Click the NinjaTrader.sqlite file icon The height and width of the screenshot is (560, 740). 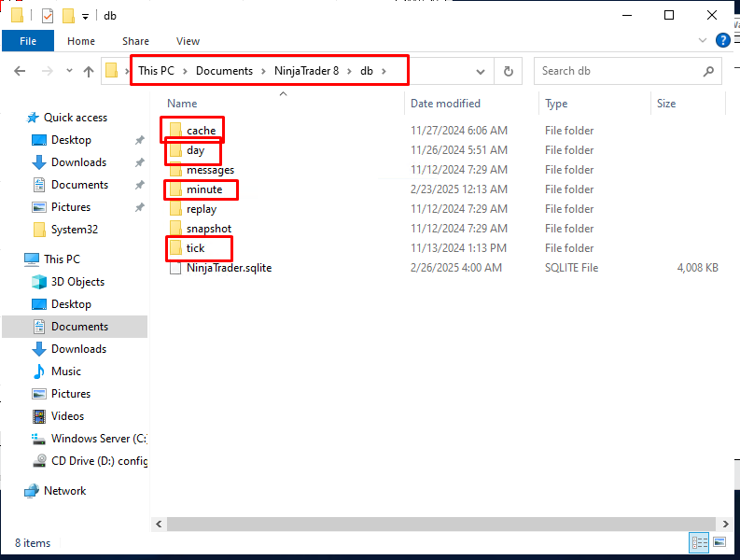[x=175, y=268]
